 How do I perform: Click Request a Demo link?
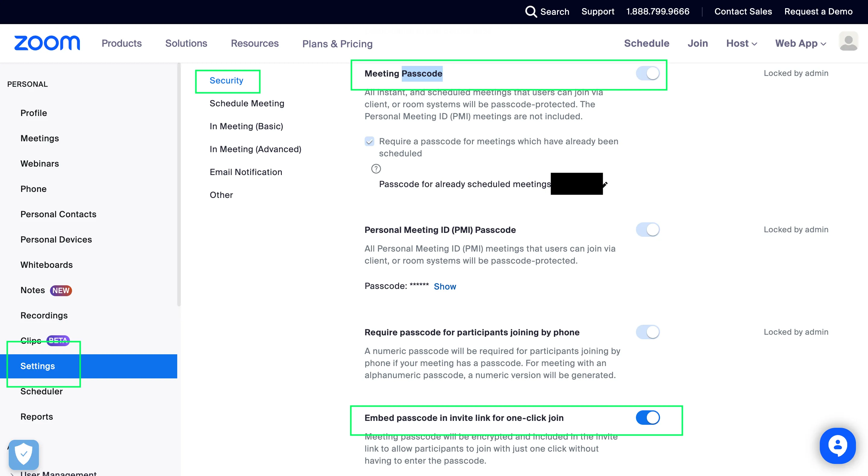[818, 12]
